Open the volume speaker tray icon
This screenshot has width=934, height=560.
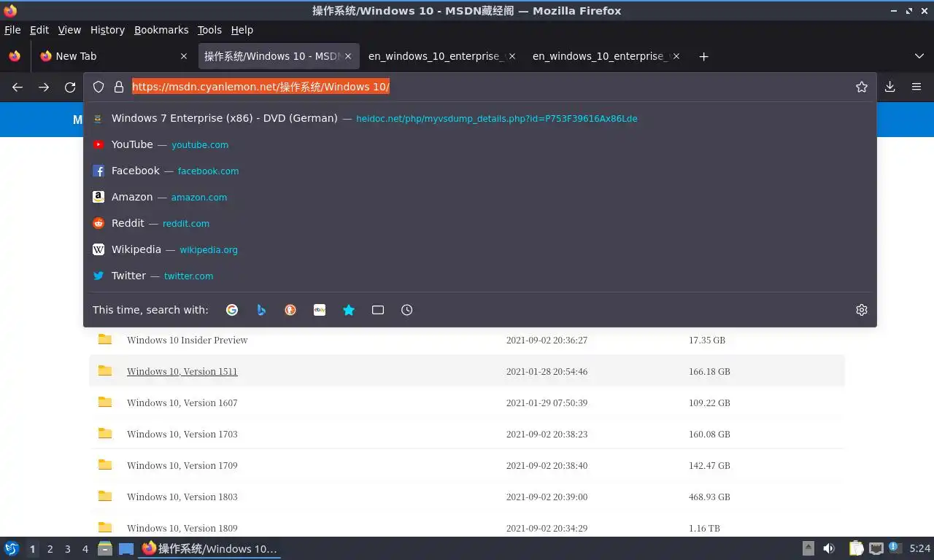[829, 548]
